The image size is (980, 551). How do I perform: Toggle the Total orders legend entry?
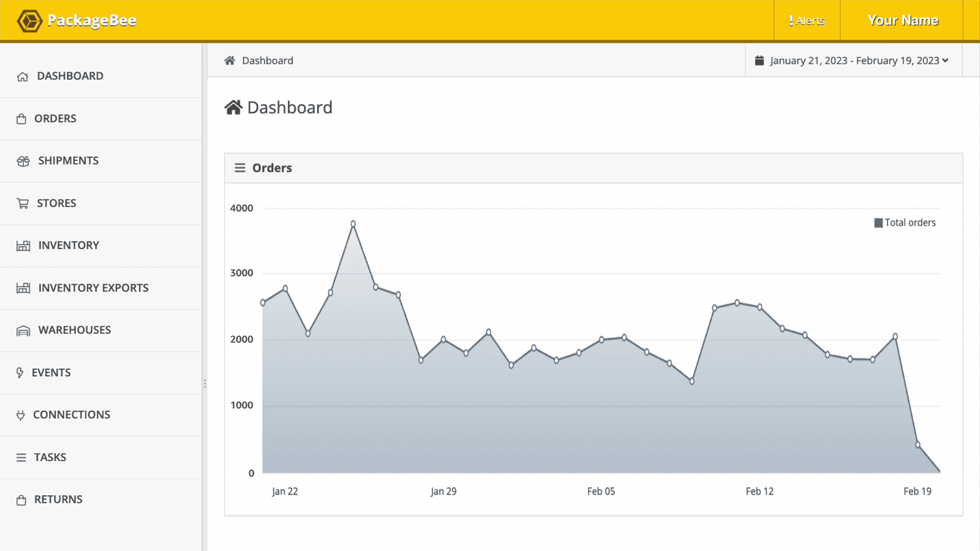905,222
